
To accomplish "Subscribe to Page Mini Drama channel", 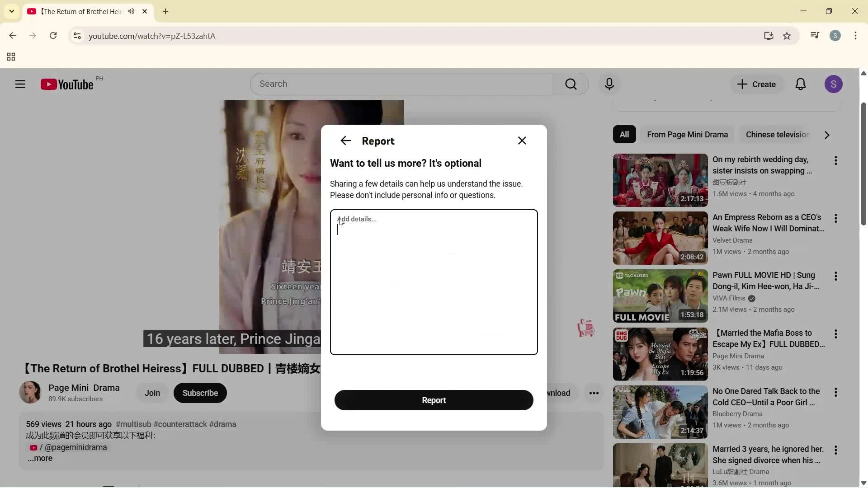I will [200, 393].
